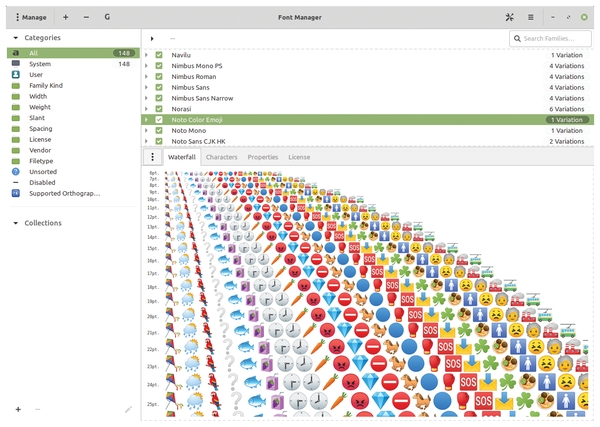Expand all families with the top arrow
The width and height of the screenshot is (600, 427).
click(152, 39)
